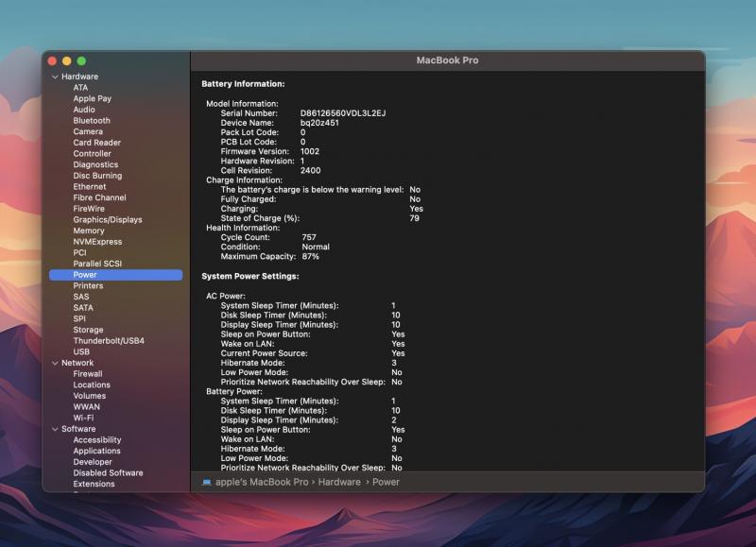Image resolution: width=756 pixels, height=547 pixels.
Task: Click the red close window button
Action: (x=53, y=60)
